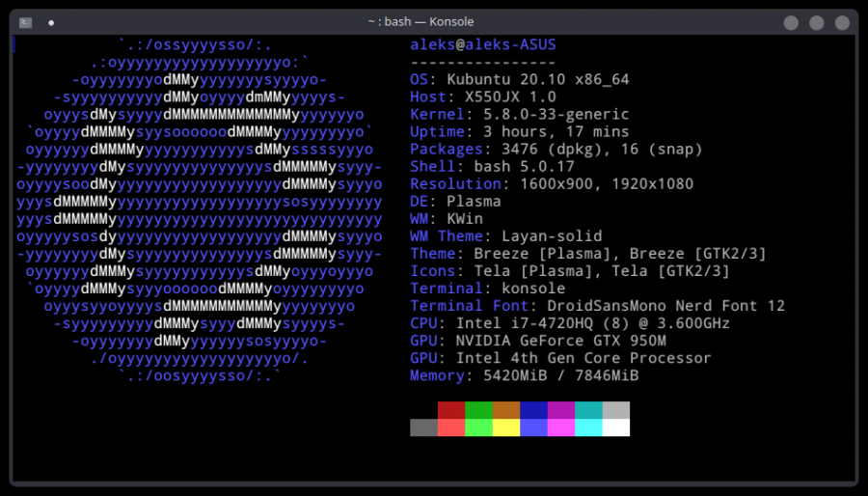Click the orange-brown color block

pos(506,410)
